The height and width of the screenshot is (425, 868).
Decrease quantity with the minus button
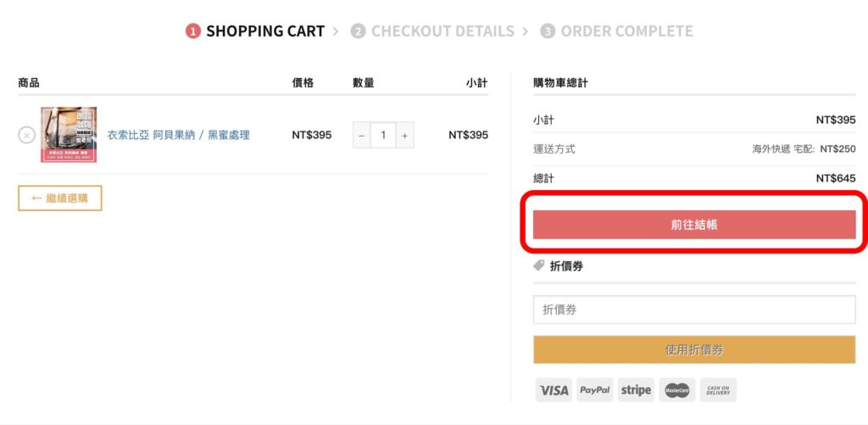362,135
